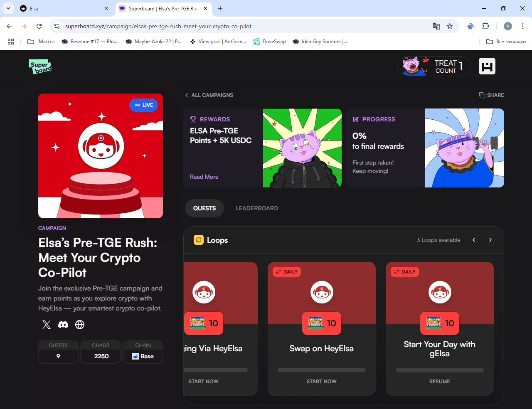Click the 10 points badge on gElsa card

440,323
